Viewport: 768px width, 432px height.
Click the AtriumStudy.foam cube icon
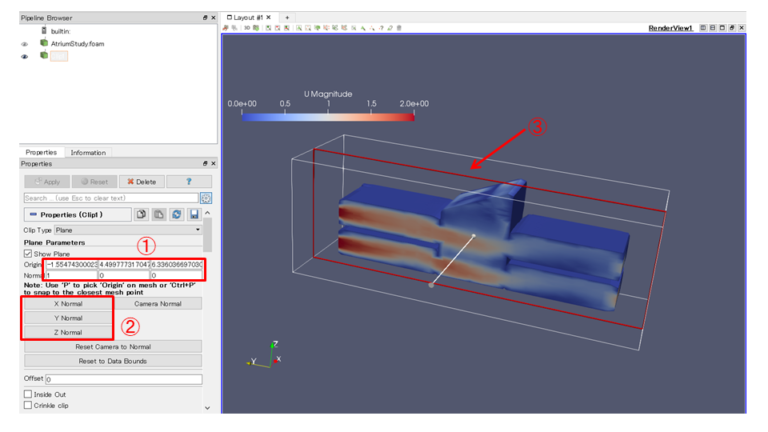[43, 43]
